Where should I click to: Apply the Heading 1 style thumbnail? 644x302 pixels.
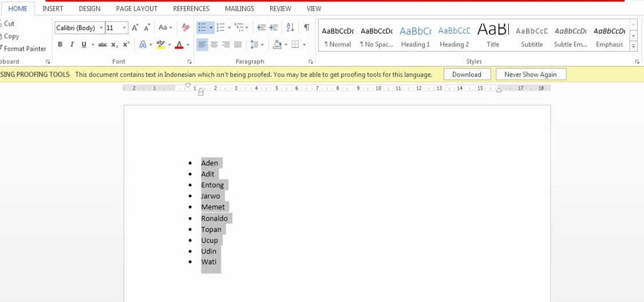(x=415, y=37)
